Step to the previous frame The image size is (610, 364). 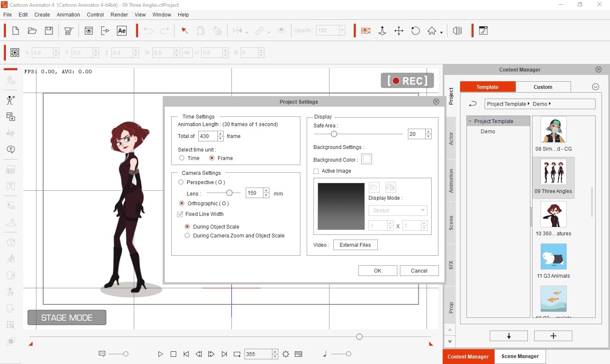pyautogui.click(x=199, y=354)
